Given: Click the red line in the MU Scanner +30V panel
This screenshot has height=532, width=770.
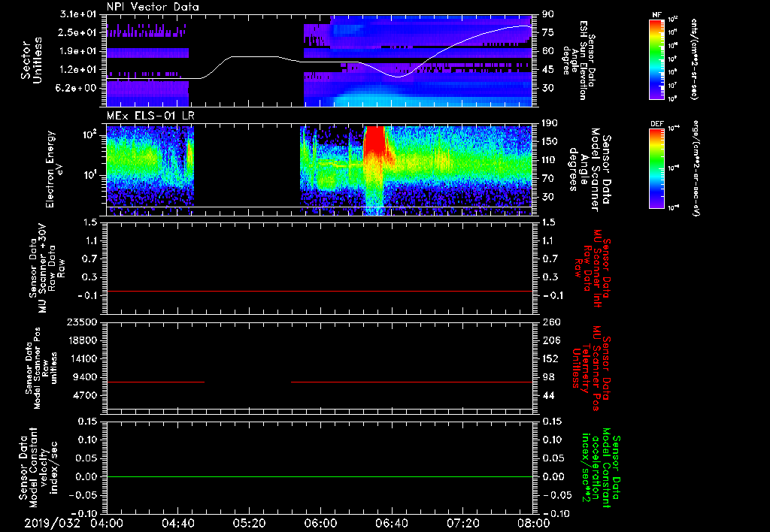Looking at the screenshot, I should (319, 291).
